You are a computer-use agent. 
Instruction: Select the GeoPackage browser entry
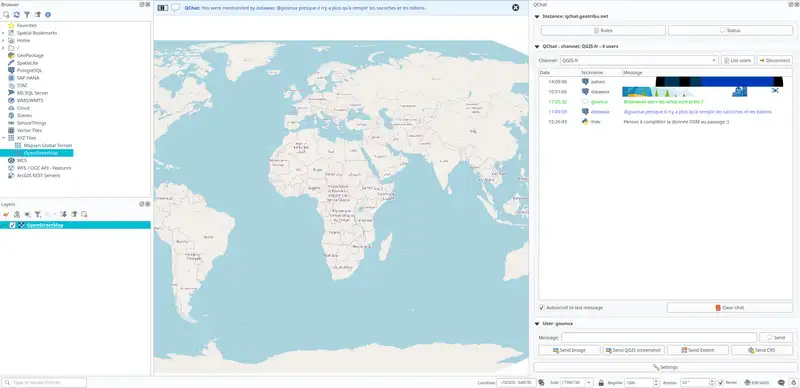[30, 55]
